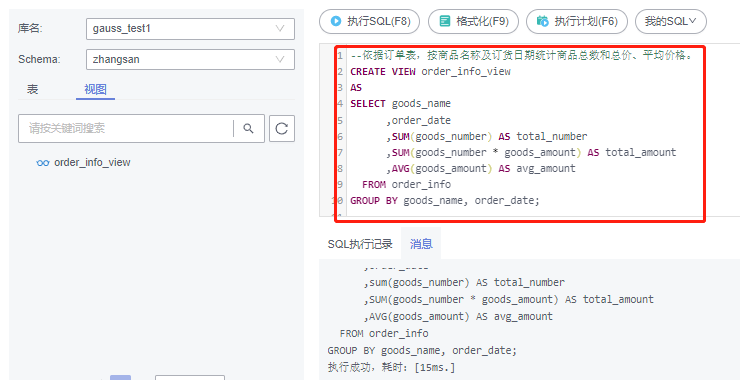The image size is (740, 380).
Task: Click the magnifier search icon
Action: (x=248, y=128)
